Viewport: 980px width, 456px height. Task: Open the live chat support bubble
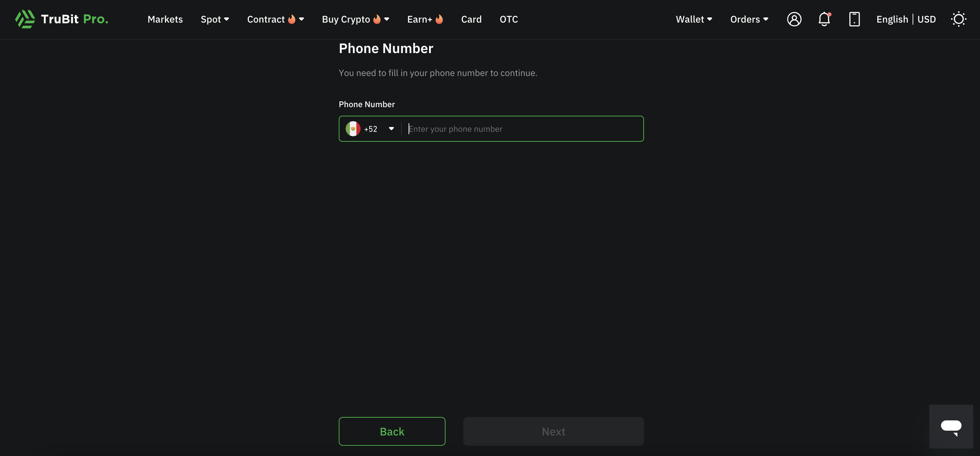pos(951,426)
